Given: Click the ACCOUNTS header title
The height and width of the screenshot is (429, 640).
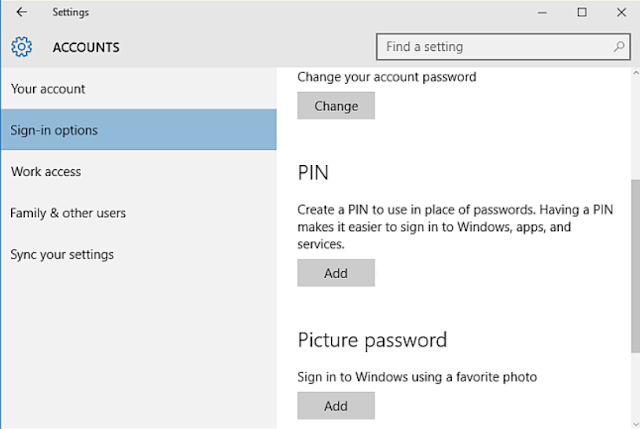Looking at the screenshot, I should (x=86, y=47).
